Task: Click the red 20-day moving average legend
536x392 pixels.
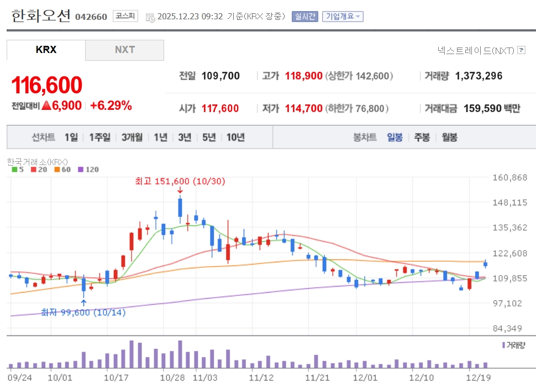Action: click(x=38, y=169)
